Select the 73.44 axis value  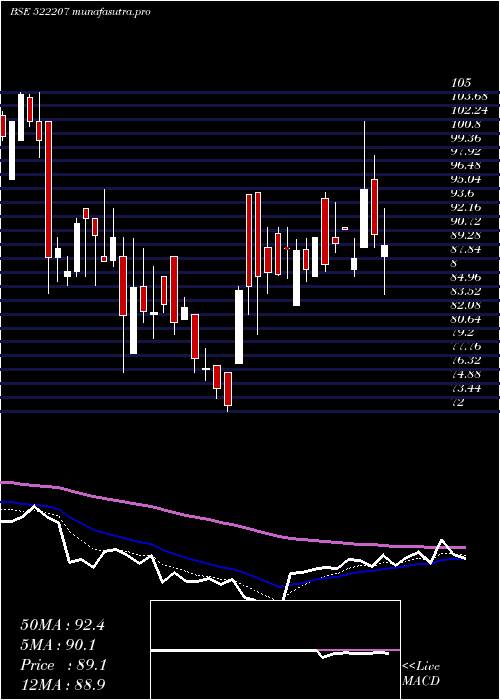pos(468,388)
